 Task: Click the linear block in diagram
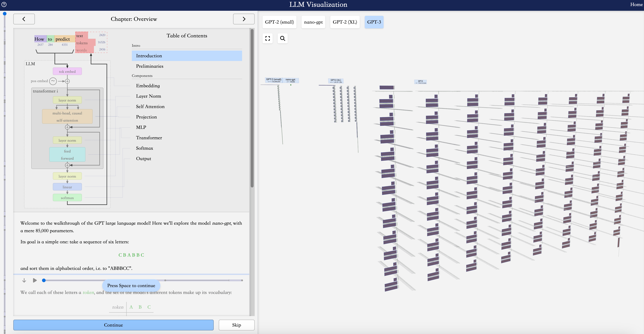click(67, 187)
